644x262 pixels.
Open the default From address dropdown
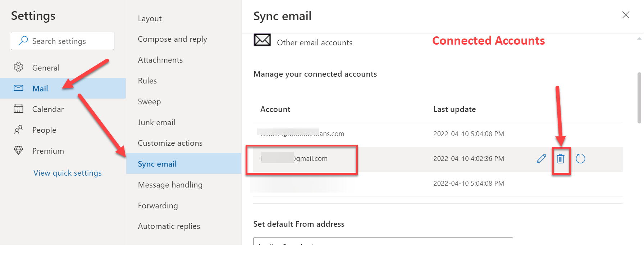pos(383,241)
